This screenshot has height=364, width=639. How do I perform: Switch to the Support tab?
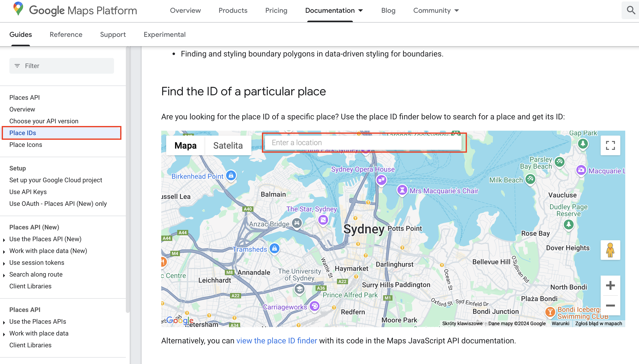coord(113,34)
